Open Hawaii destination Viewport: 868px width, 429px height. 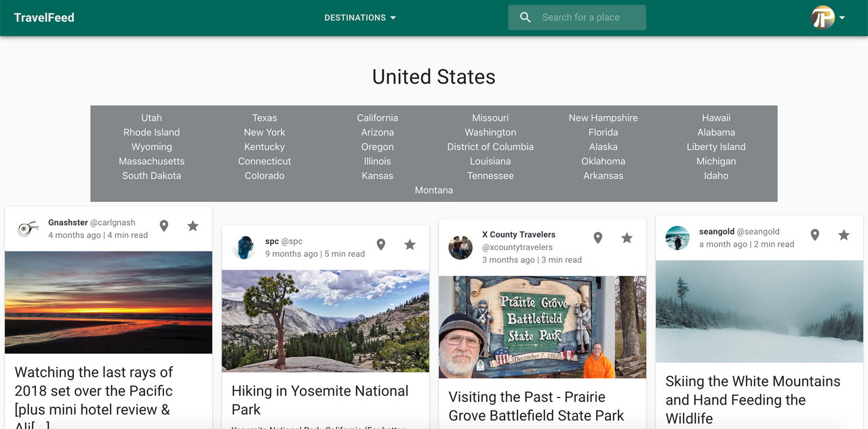point(716,118)
